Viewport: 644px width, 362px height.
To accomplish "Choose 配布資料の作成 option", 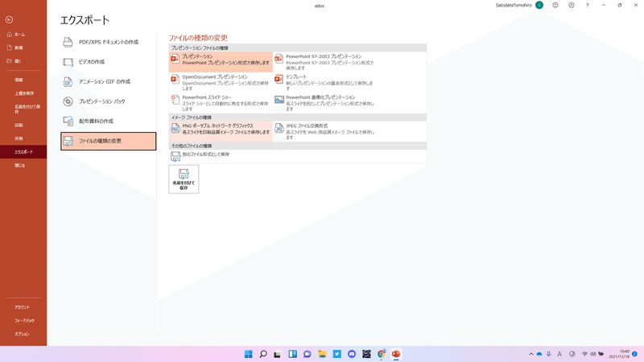I will tap(109, 121).
